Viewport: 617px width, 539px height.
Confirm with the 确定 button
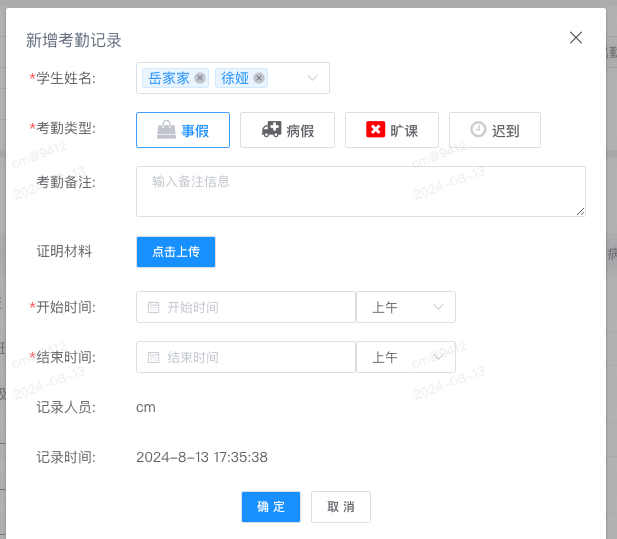tap(271, 507)
